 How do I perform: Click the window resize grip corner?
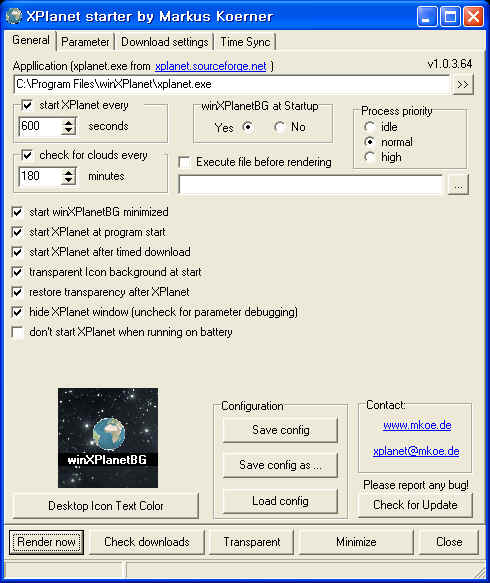pyautogui.click(x=480, y=572)
